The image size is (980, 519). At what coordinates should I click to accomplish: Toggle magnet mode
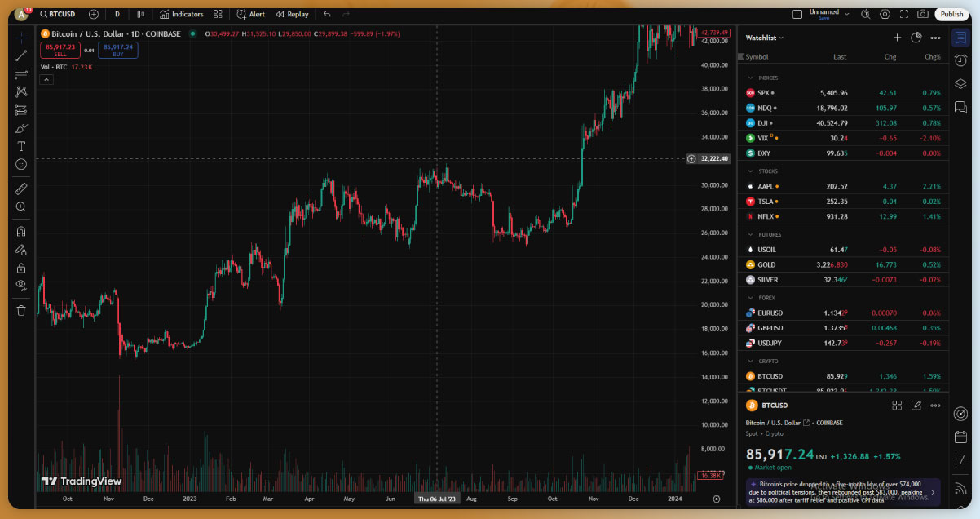[x=21, y=231]
